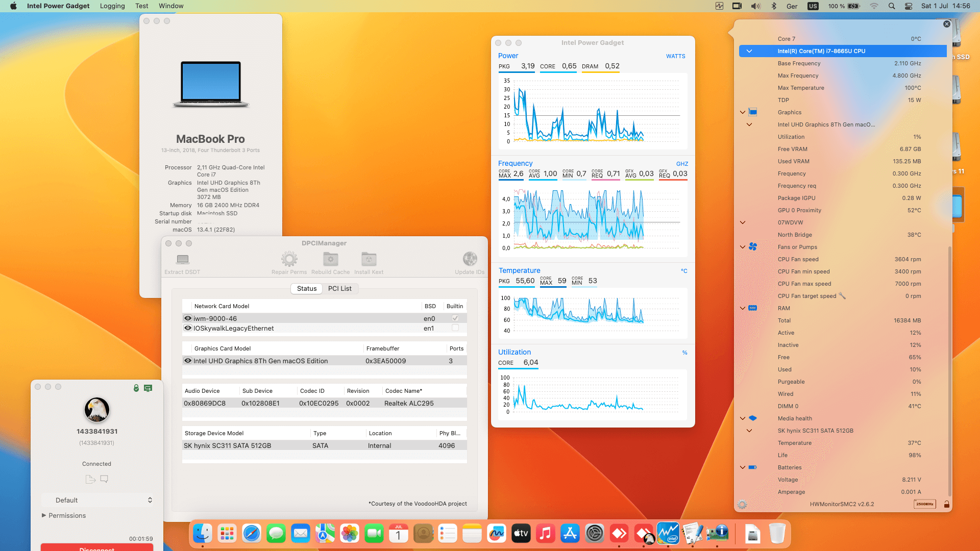Click the Spotlight search icon in menu bar
Screen dimensions: 980x551
892,6
